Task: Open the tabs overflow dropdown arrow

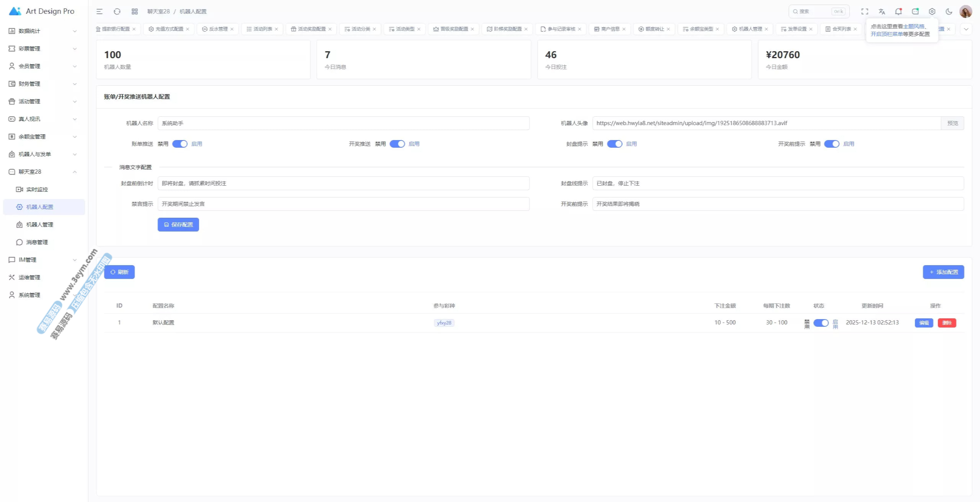Action: [x=966, y=29]
